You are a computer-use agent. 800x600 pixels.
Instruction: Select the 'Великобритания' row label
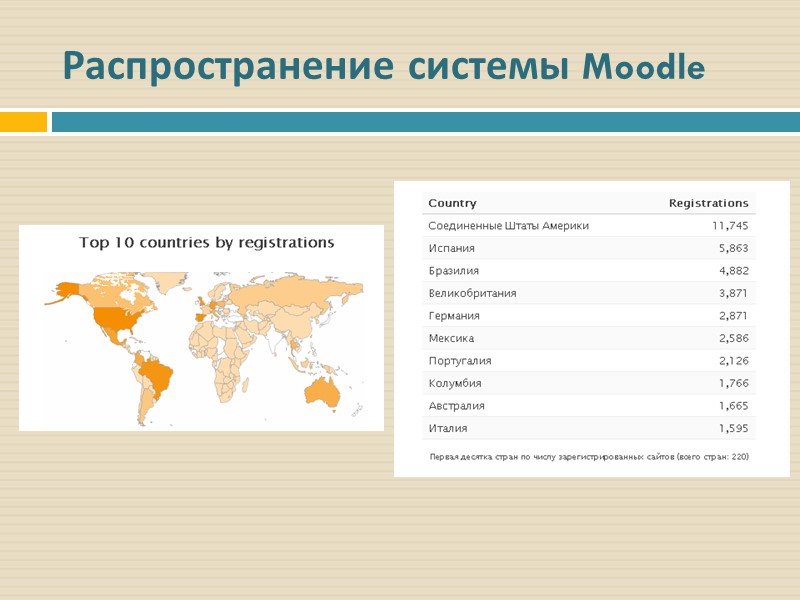(472, 293)
